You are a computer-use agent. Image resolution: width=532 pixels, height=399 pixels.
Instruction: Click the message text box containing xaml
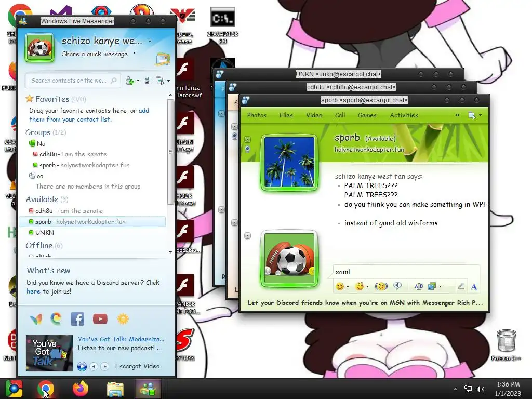tap(406, 272)
